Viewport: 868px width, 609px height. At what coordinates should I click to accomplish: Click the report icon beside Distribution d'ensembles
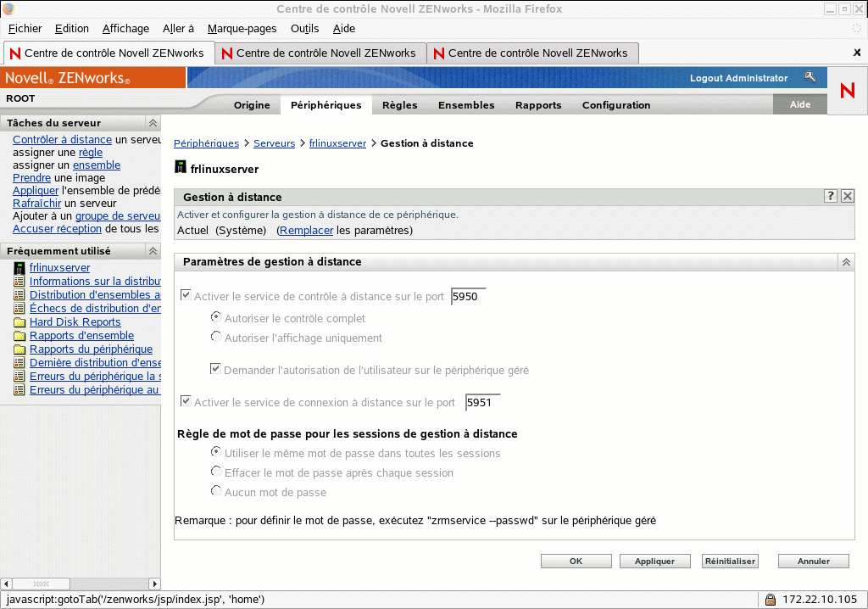[19, 295]
